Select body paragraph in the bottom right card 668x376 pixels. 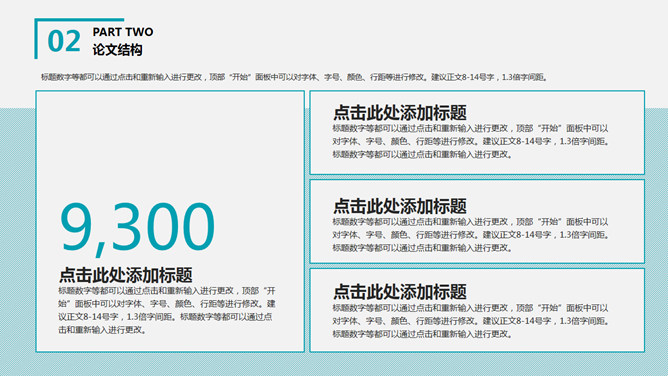pyautogui.click(x=471, y=321)
